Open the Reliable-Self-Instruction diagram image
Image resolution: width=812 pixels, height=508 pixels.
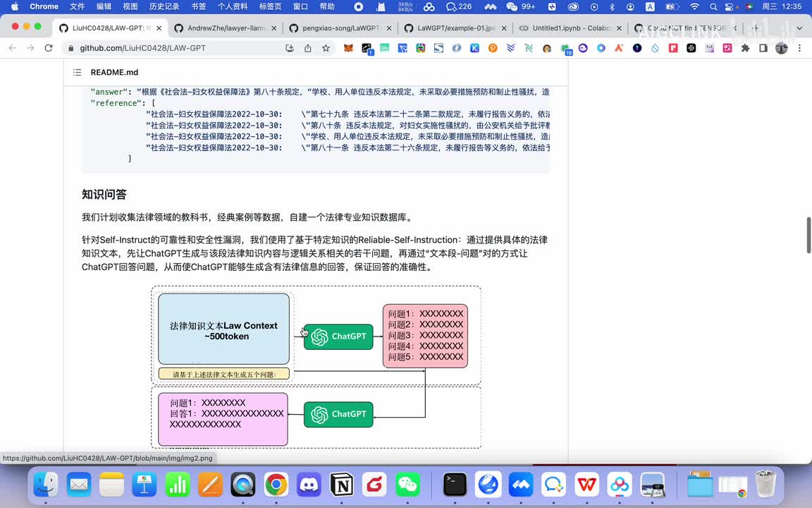coord(316,367)
